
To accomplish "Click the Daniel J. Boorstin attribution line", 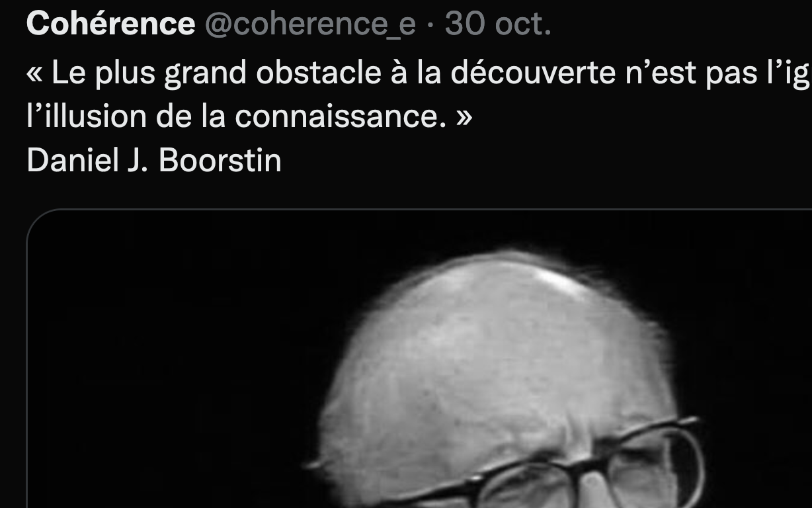I will tap(154, 160).
